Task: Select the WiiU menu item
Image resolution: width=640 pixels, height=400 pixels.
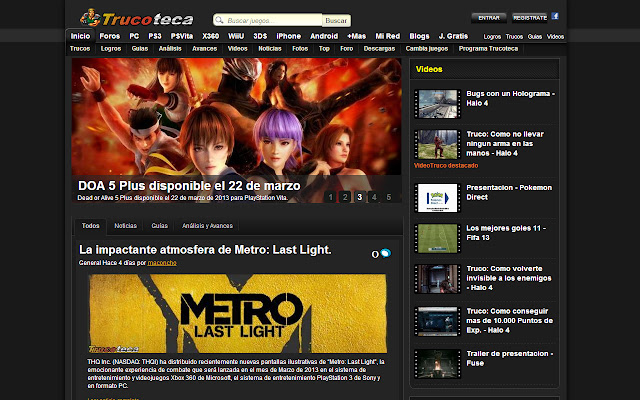Action: [236, 36]
